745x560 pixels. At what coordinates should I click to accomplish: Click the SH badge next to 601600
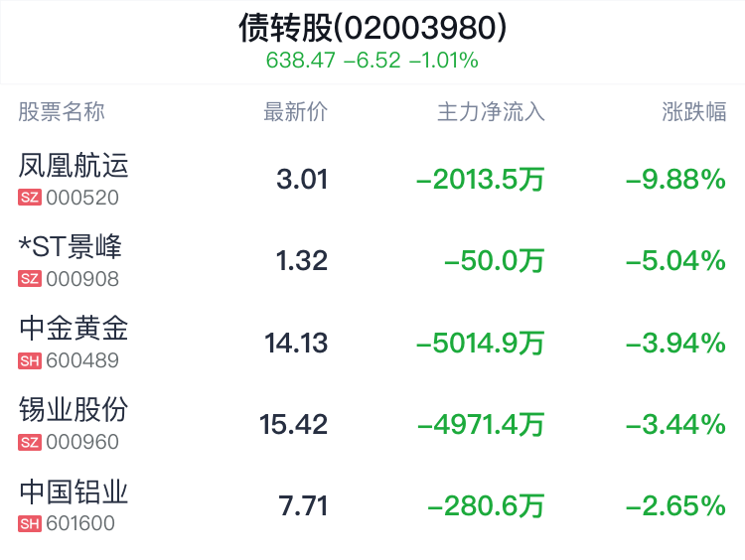(x=30, y=523)
